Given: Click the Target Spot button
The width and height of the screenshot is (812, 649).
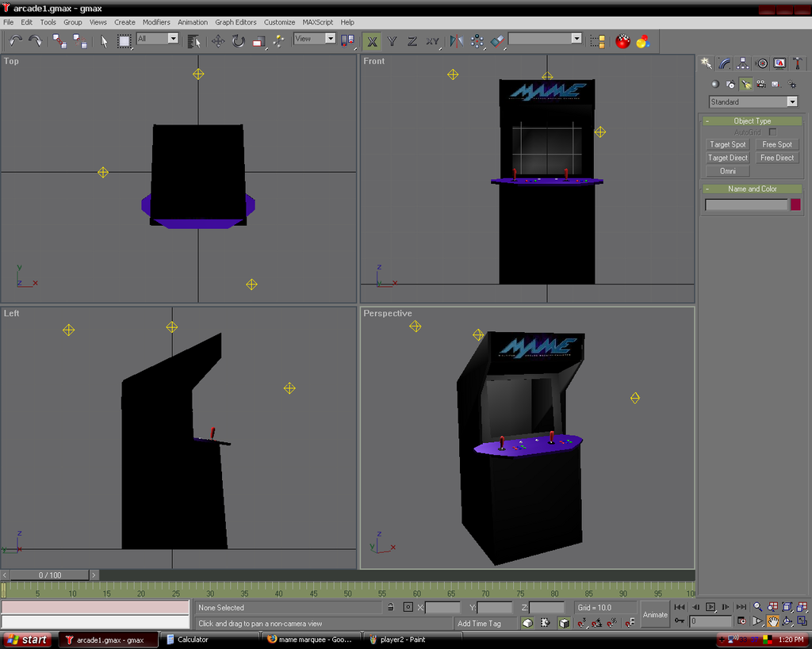Looking at the screenshot, I should (x=727, y=145).
